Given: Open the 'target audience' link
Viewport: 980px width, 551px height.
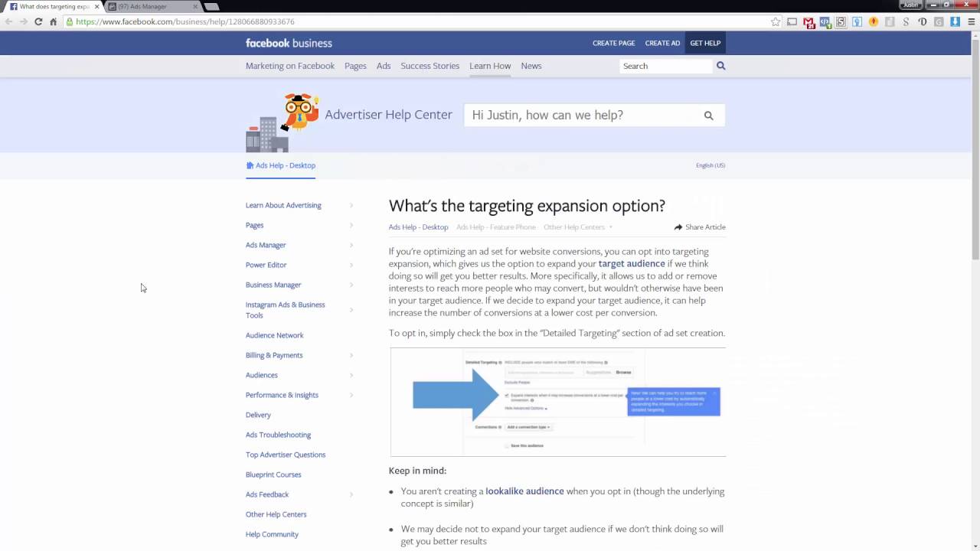Looking at the screenshot, I should click(632, 263).
